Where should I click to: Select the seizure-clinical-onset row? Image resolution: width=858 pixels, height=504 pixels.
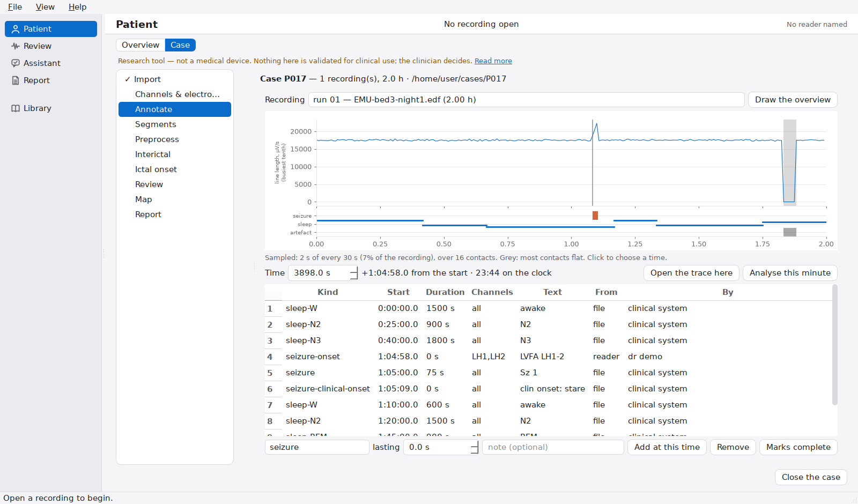(x=548, y=389)
